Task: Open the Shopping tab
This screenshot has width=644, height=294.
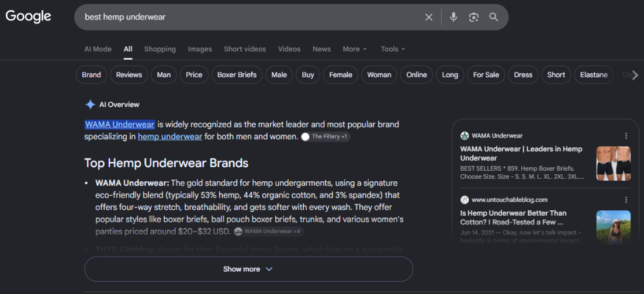Action: (x=160, y=49)
